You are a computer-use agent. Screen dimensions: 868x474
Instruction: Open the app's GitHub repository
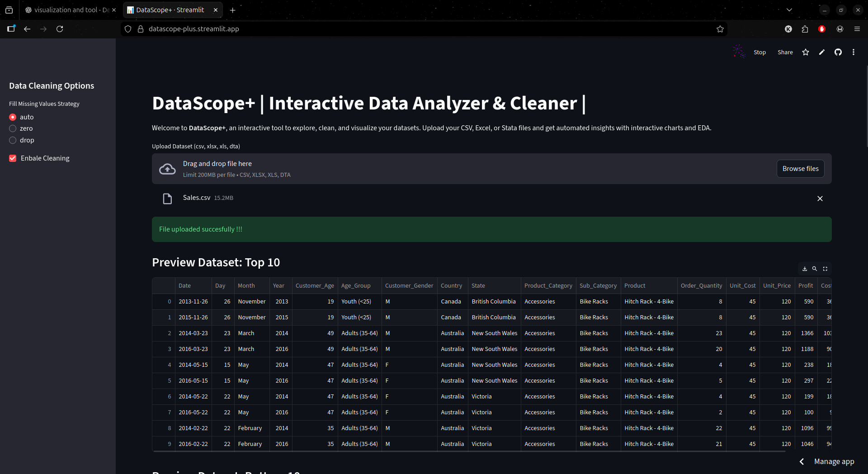pyautogui.click(x=838, y=52)
